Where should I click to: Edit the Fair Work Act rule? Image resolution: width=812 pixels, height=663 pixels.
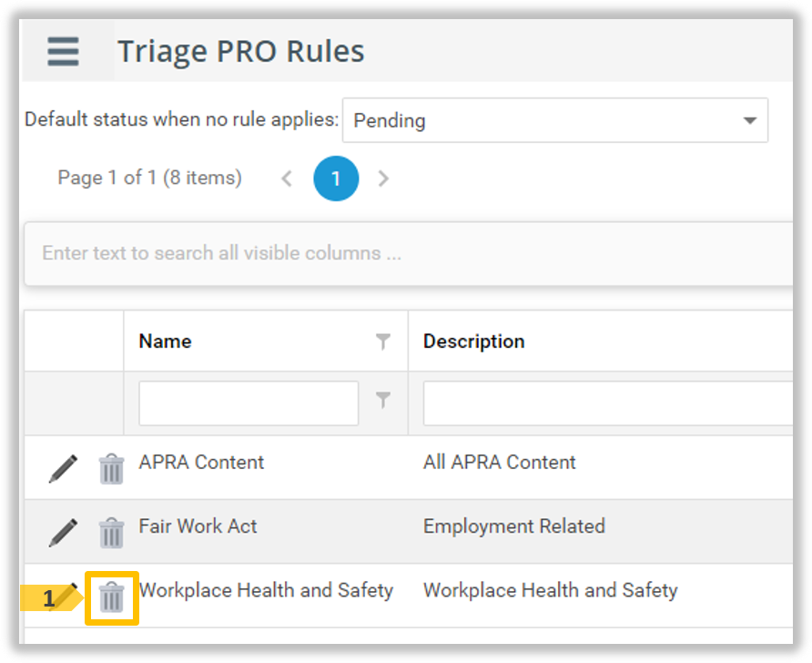pyautogui.click(x=63, y=532)
